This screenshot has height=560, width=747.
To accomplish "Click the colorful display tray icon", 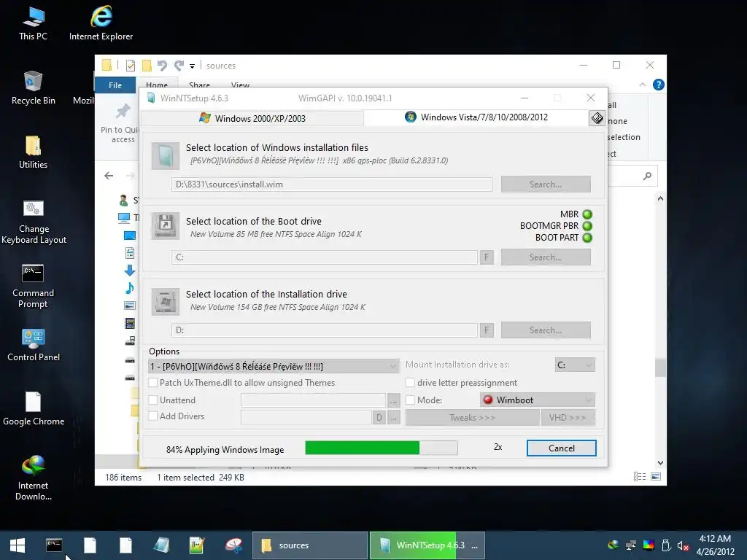I will tap(649, 545).
